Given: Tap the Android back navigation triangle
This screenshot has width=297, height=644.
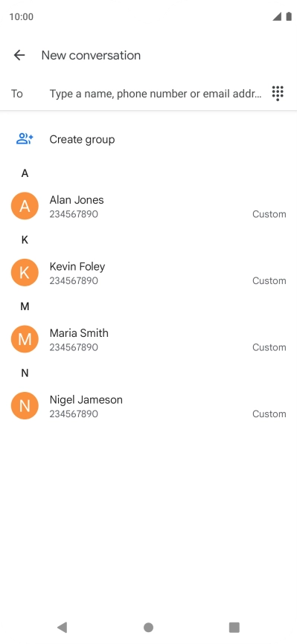Looking at the screenshot, I should coord(62,627).
